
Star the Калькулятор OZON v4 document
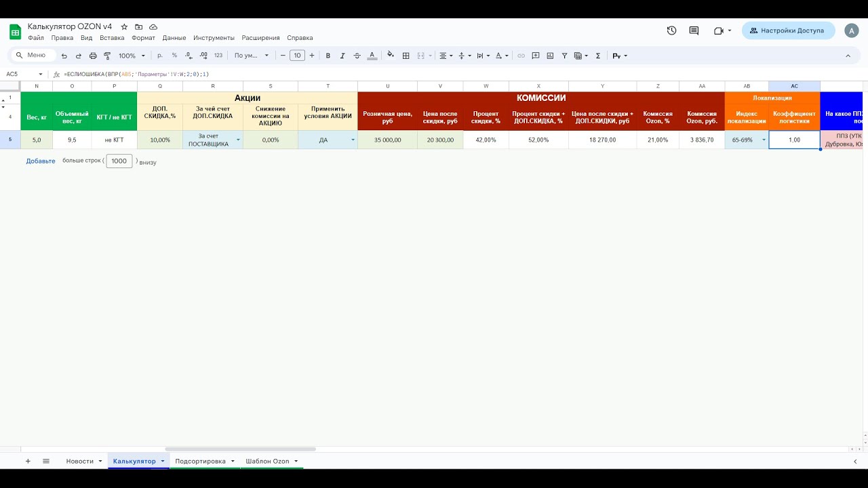point(124,26)
